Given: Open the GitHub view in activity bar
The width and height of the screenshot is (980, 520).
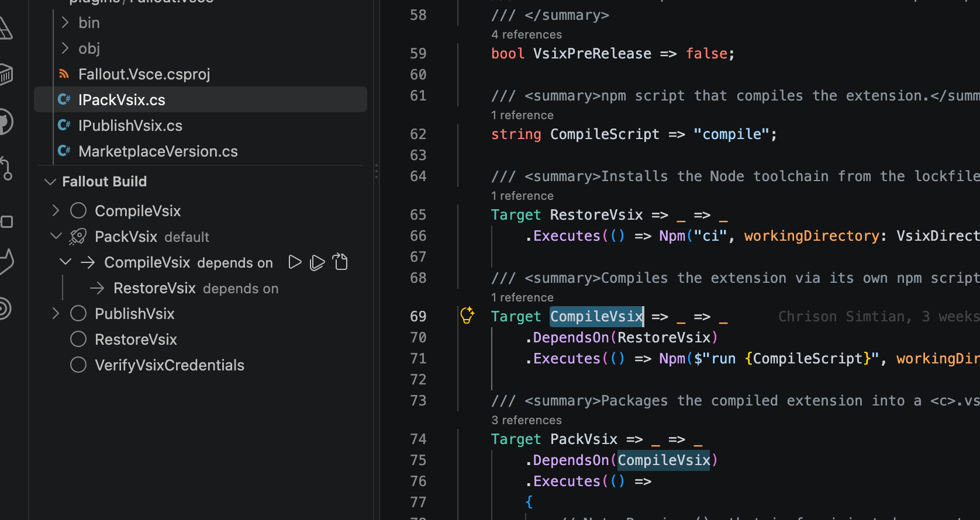Looking at the screenshot, I should click(x=5, y=122).
